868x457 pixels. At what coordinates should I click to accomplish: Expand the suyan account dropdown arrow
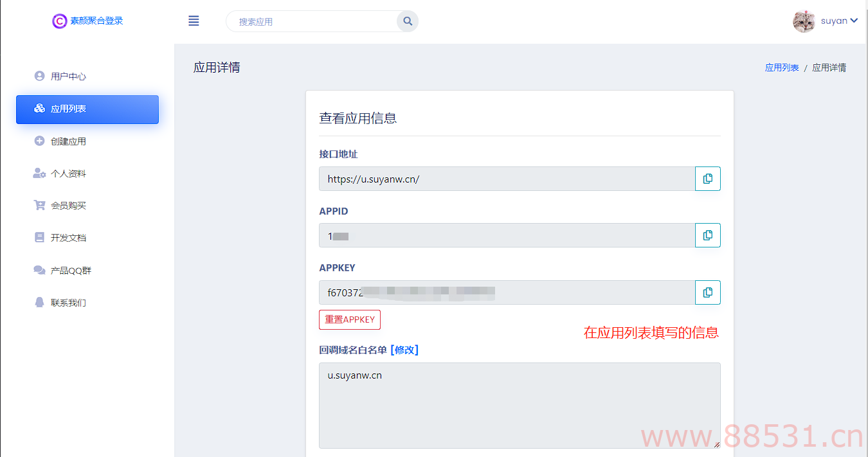pos(854,21)
